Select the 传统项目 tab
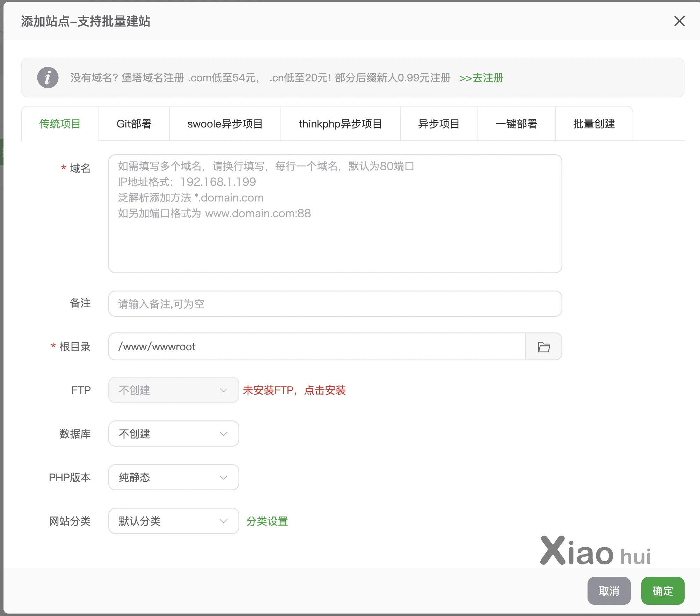The width and height of the screenshot is (700, 616). coord(60,124)
